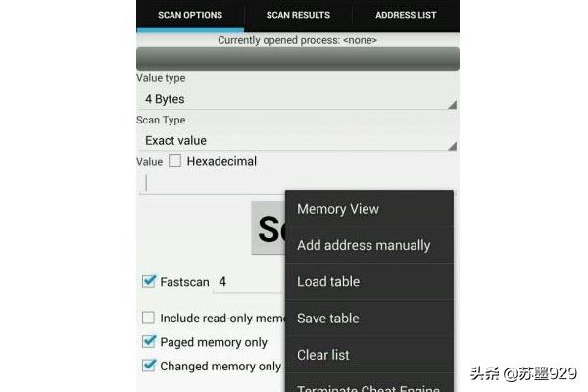Click the Fastscan alignment number field

tap(245, 282)
